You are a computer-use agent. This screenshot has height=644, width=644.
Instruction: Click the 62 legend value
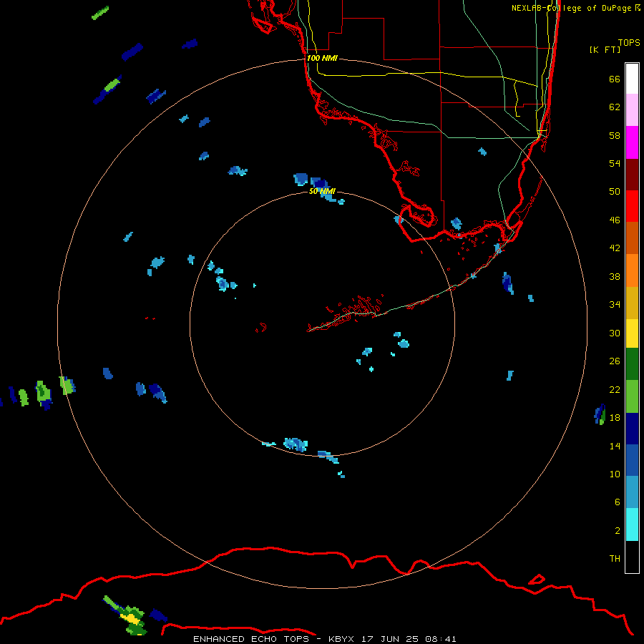(615, 107)
